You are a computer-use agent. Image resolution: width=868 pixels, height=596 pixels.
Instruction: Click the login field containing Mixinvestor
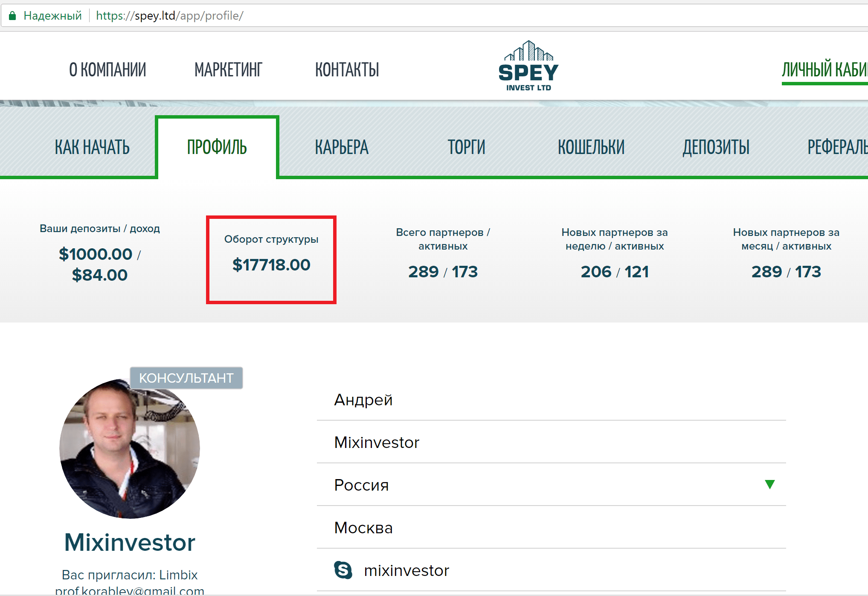(551, 442)
